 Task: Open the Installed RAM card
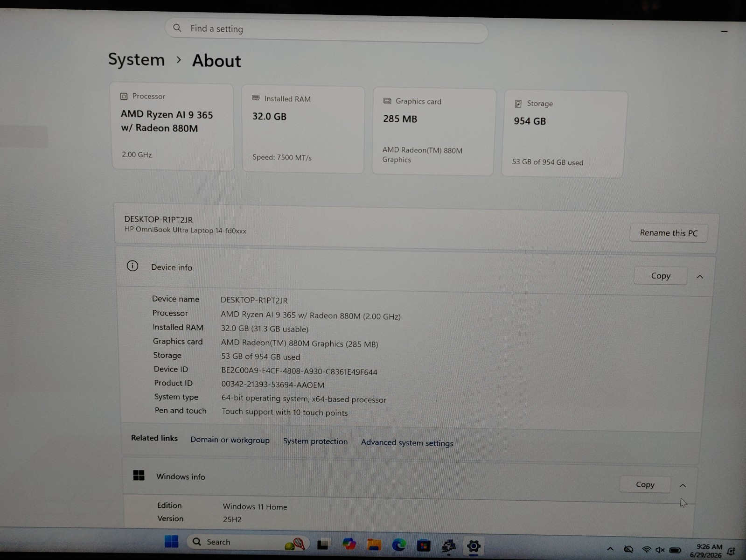303,130
